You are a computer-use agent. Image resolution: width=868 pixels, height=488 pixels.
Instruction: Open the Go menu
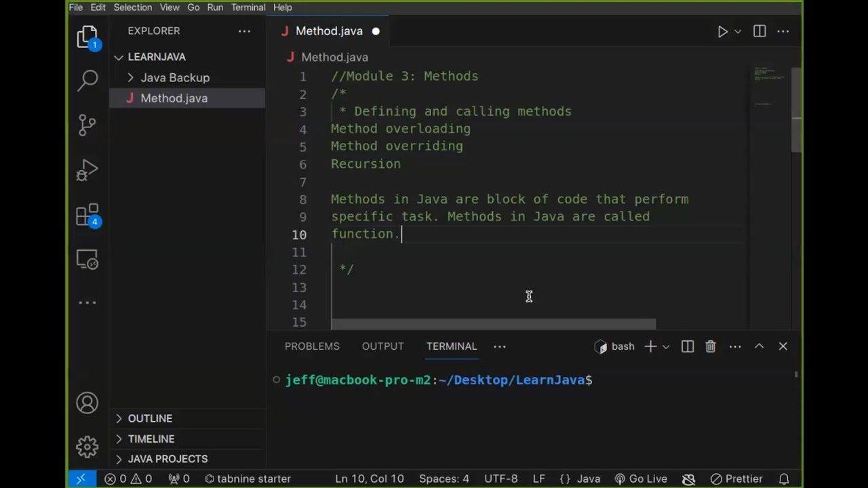tap(193, 7)
